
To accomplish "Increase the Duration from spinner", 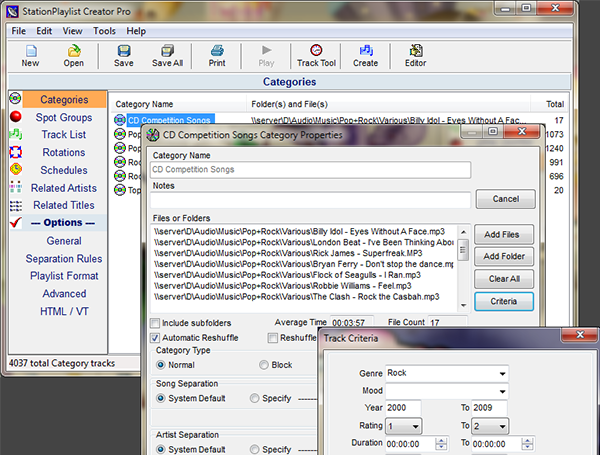I will (x=441, y=441).
